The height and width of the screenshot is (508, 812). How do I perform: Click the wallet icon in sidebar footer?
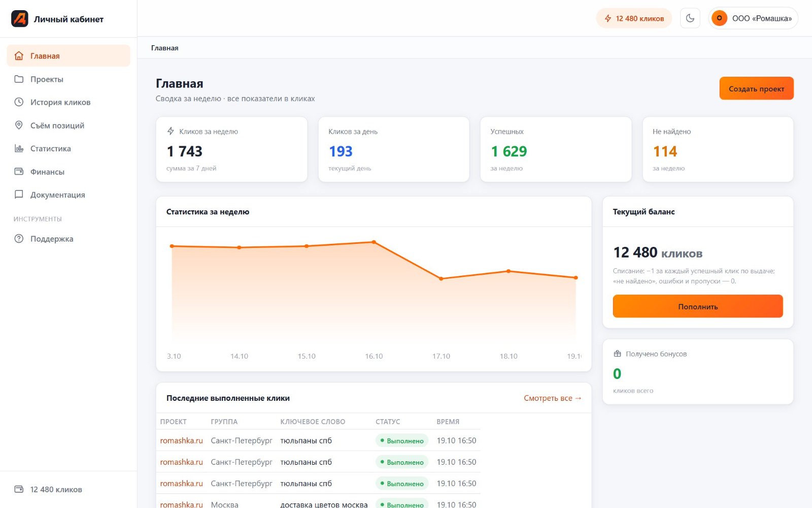coord(19,489)
